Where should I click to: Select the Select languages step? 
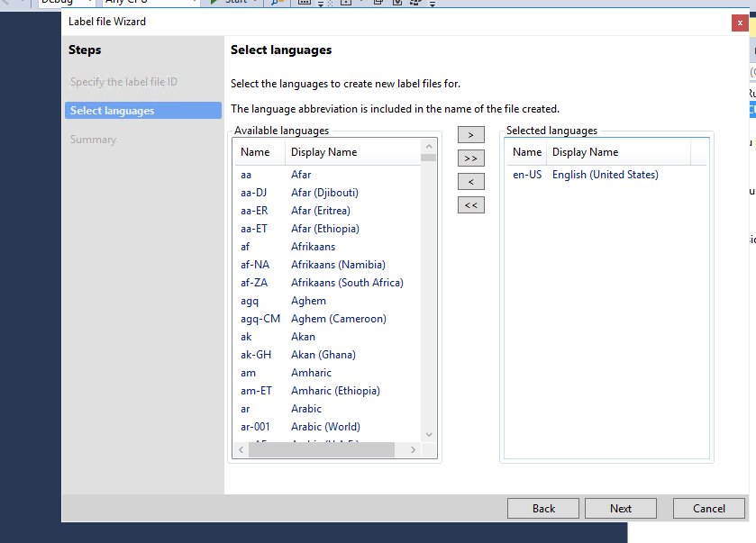click(x=143, y=111)
